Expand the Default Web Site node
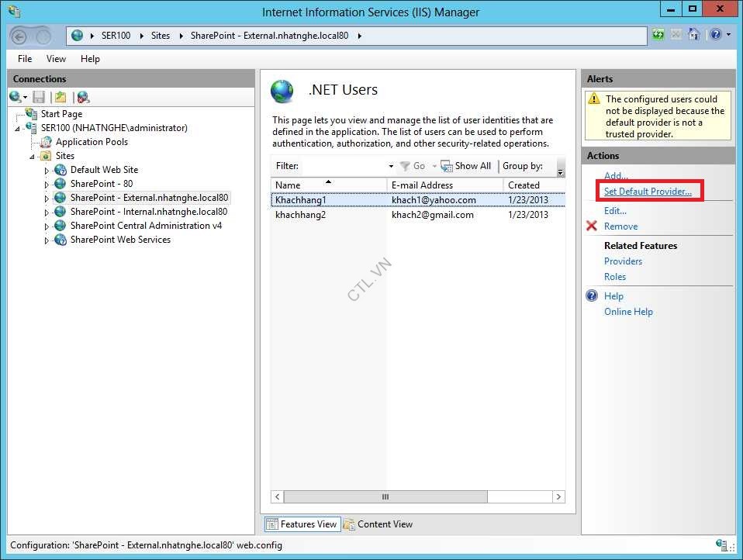This screenshot has height=560, width=743. (x=47, y=171)
